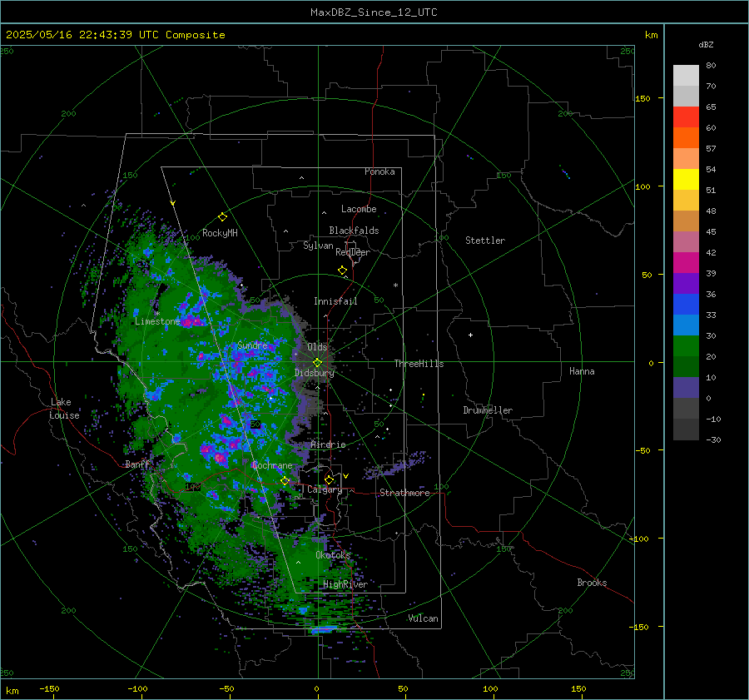Screen dimensions: 749x700
Task: Click the ThreeHills town label
Action: click(419, 364)
